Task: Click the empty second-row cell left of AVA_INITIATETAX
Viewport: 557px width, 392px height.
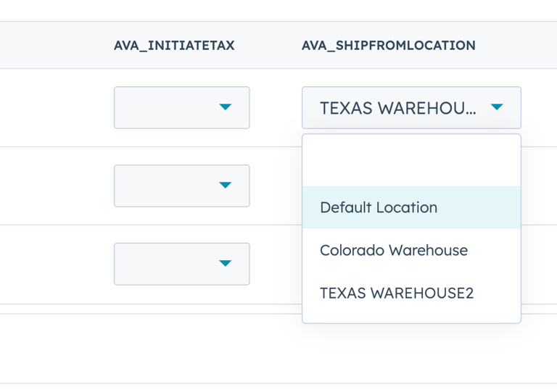Action: (51, 185)
